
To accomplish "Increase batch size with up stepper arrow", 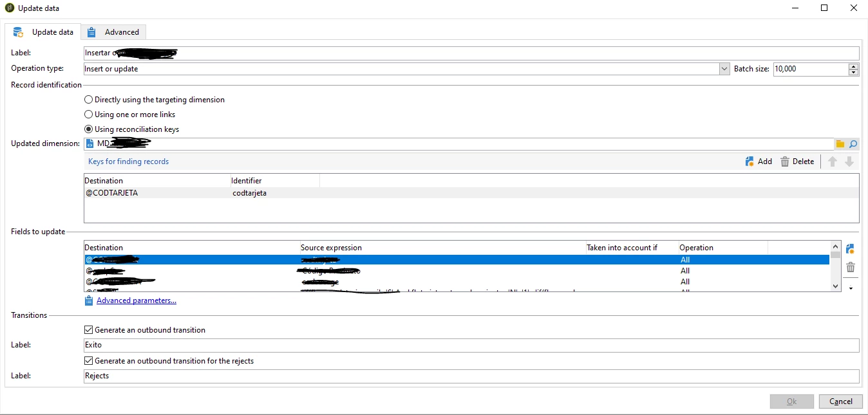I will tap(854, 66).
